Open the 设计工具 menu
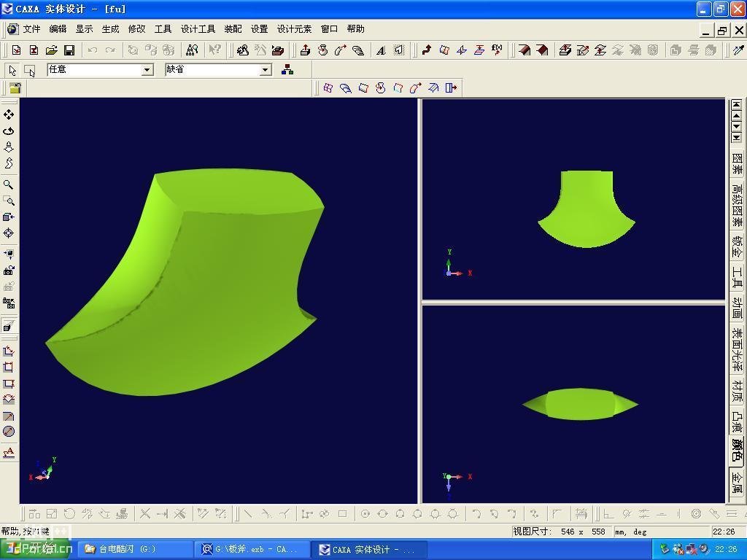This screenshot has height=560, width=747. click(x=198, y=29)
